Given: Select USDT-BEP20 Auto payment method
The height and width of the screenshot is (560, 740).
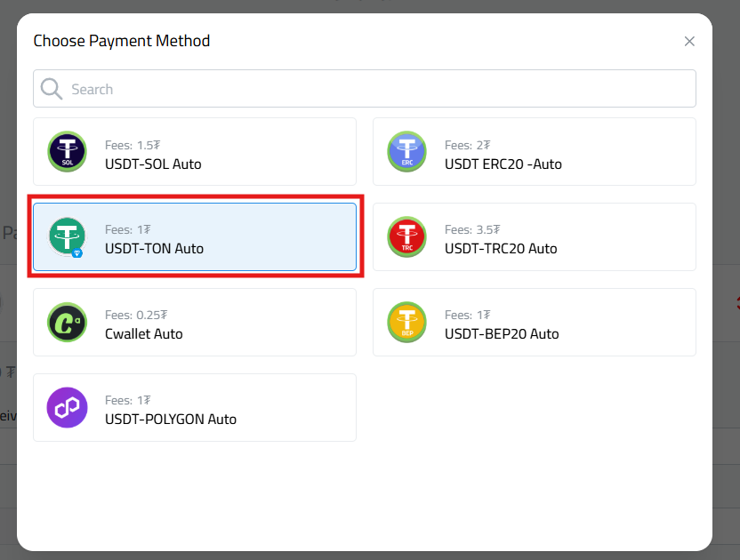Looking at the screenshot, I should pos(535,323).
